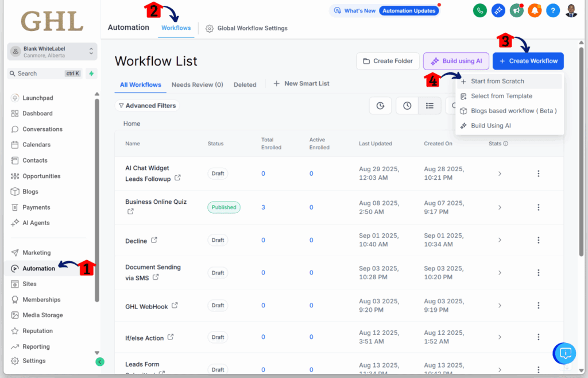This screenshot has width=588, height=378.
Task: Open external link icon next to Decline
Action: click(x=154, y=240)
